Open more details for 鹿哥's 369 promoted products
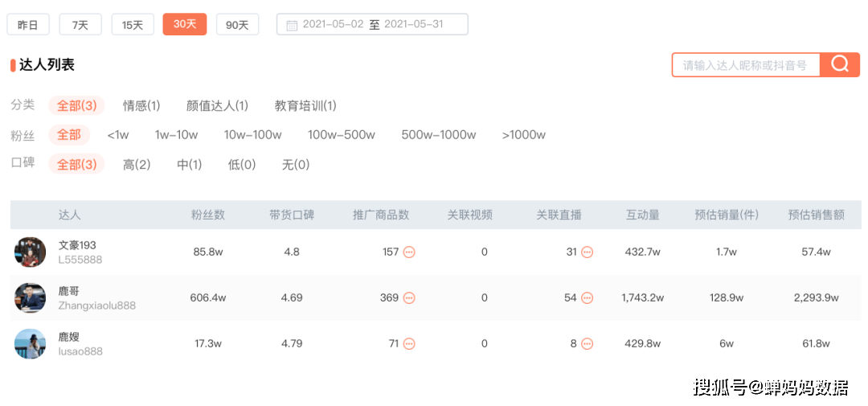 [409, 298]
